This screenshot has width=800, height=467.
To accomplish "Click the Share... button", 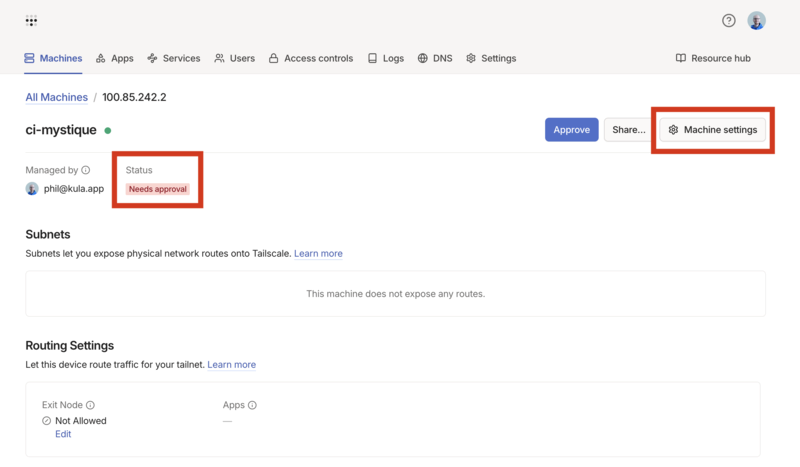I will 628,130.
